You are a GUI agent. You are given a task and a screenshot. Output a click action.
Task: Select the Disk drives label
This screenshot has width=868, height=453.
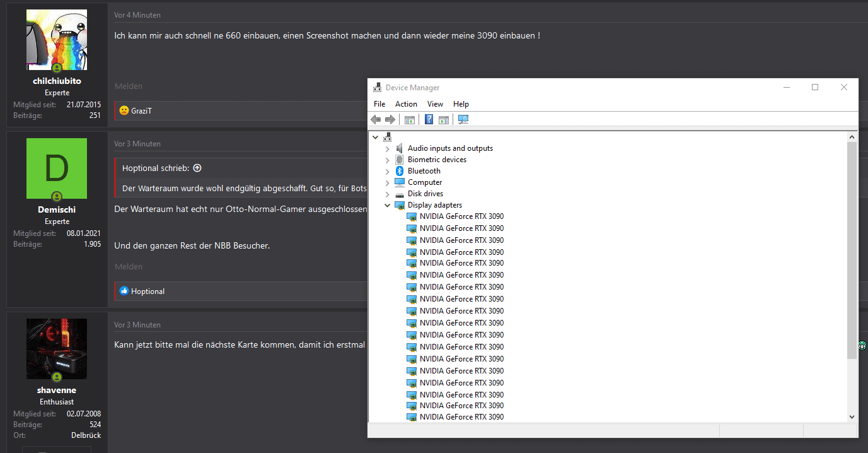425,194
